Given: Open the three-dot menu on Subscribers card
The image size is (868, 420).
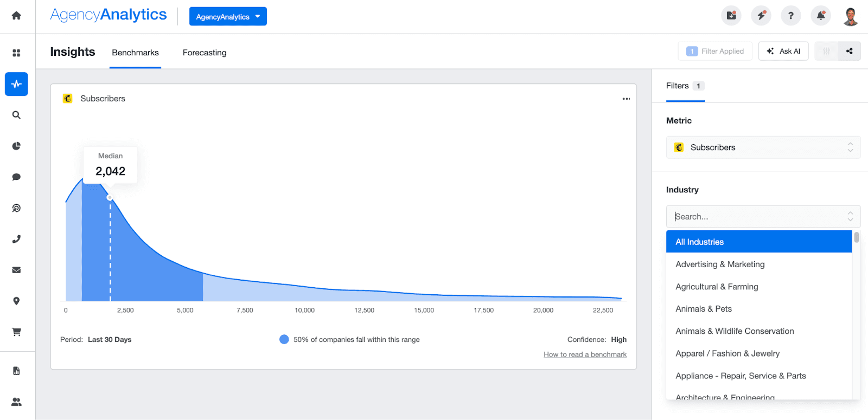Looking at the screenshot, I should [x=626, y=99].
